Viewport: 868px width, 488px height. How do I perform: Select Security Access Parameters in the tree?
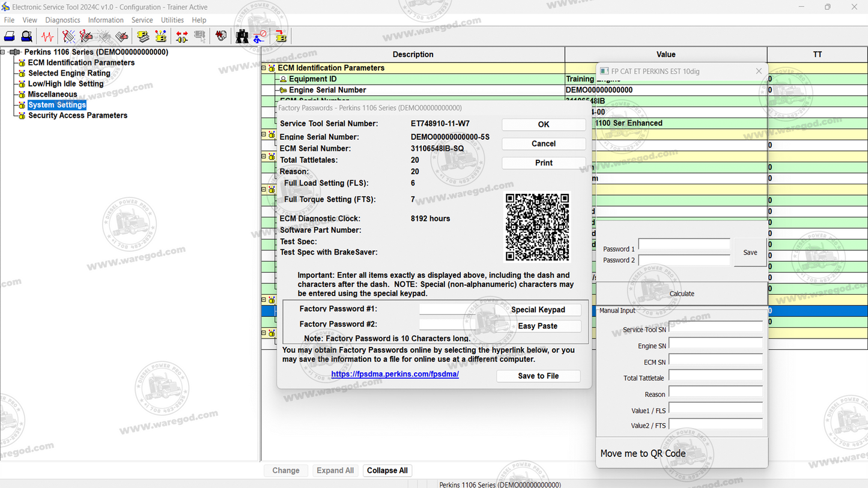(x=77, y=115)
